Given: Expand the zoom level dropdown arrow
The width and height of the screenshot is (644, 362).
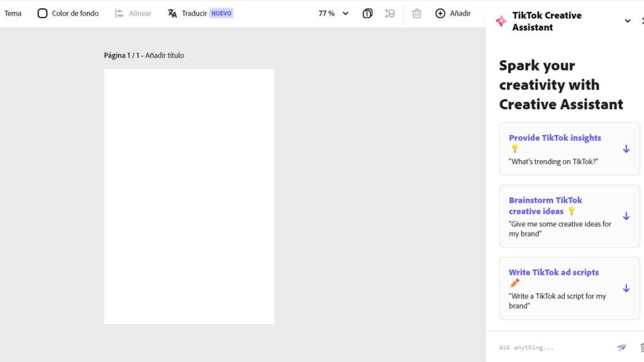Looking at the screenshot, I should [x=345, y=13].
